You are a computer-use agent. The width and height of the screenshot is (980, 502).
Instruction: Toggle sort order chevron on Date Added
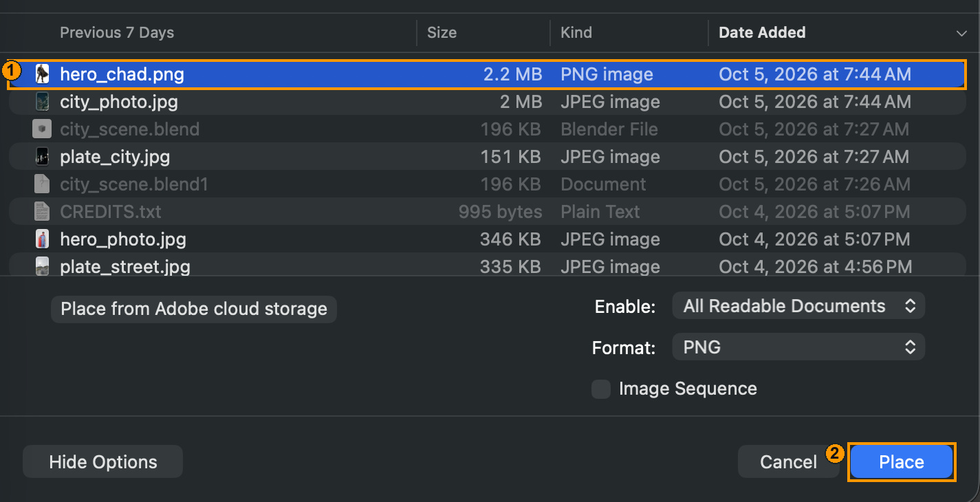tap(961, 33)
